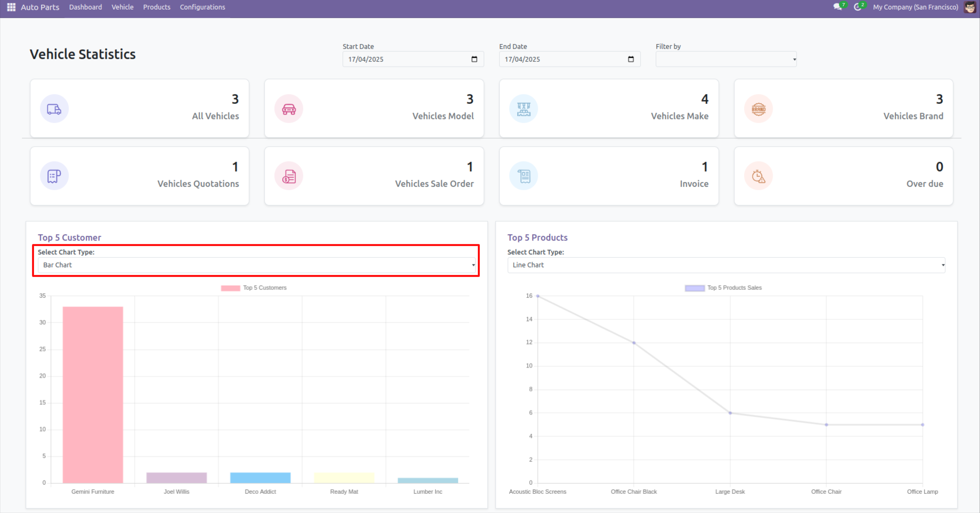The width and height of the screenshot is (980, 513).
Task: Open the Vehicle menu
Action: (x=123, y=7)
